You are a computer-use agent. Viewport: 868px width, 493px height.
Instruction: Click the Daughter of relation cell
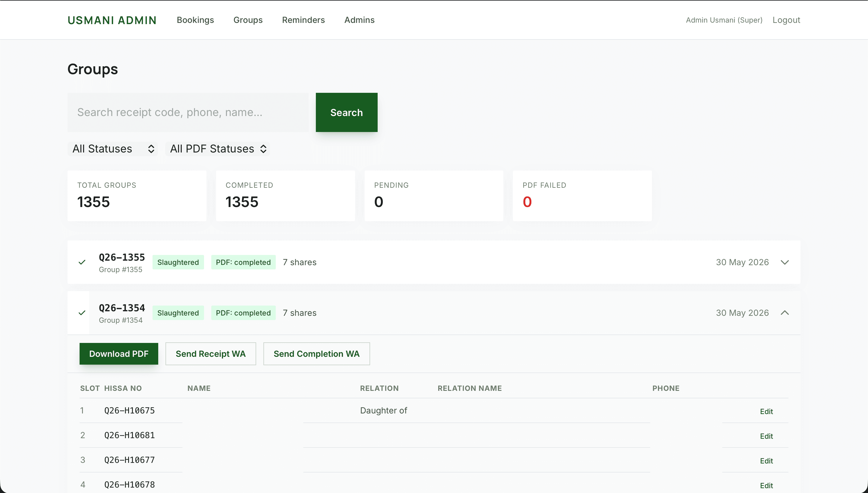point(383,410)
